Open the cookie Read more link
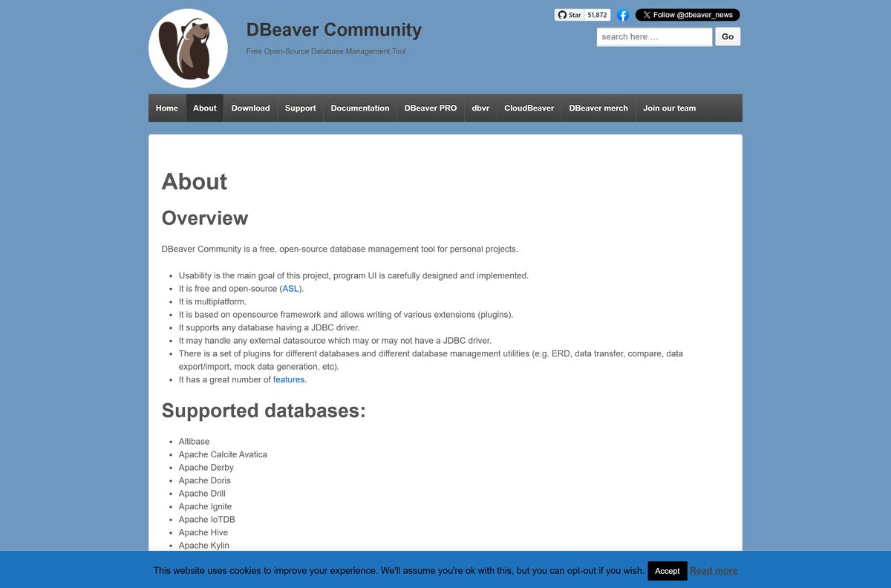Viewport: 891px width, 588px height. (x=714, y=571)
